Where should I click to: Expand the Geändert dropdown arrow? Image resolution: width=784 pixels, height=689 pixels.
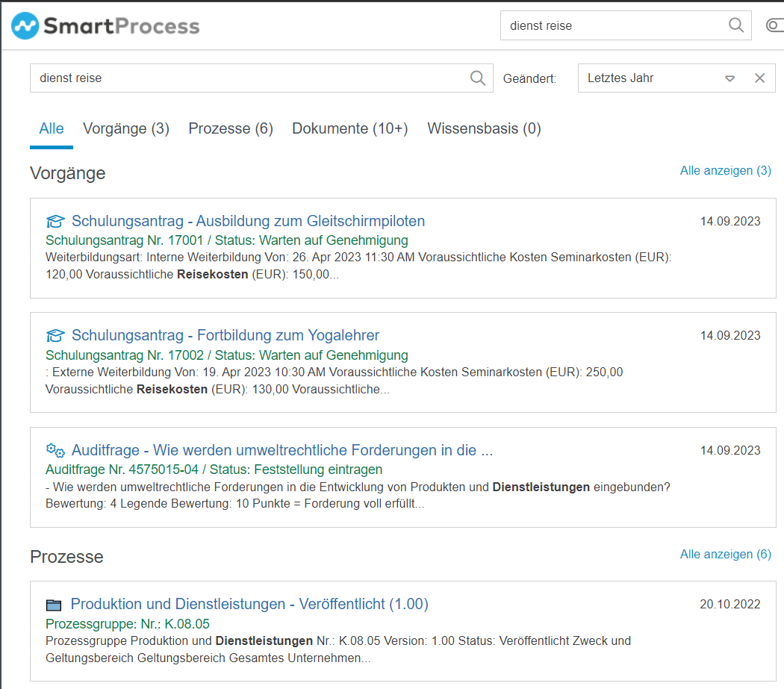(730, 78)
